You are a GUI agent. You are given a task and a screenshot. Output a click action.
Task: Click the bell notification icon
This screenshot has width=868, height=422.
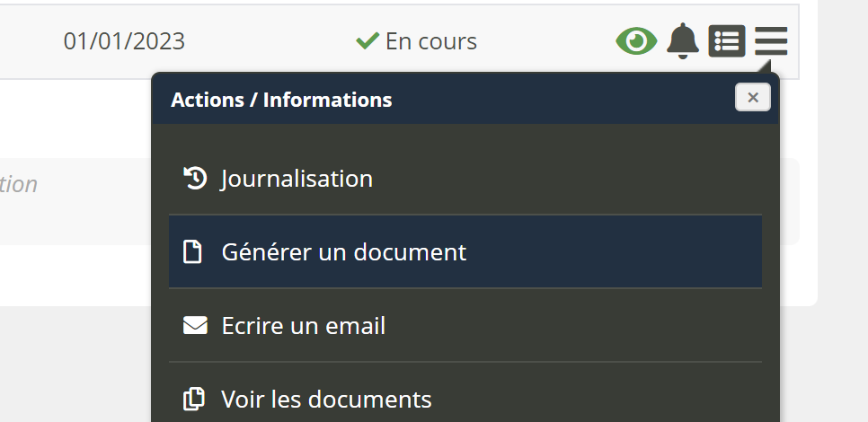tap(683, 41)
